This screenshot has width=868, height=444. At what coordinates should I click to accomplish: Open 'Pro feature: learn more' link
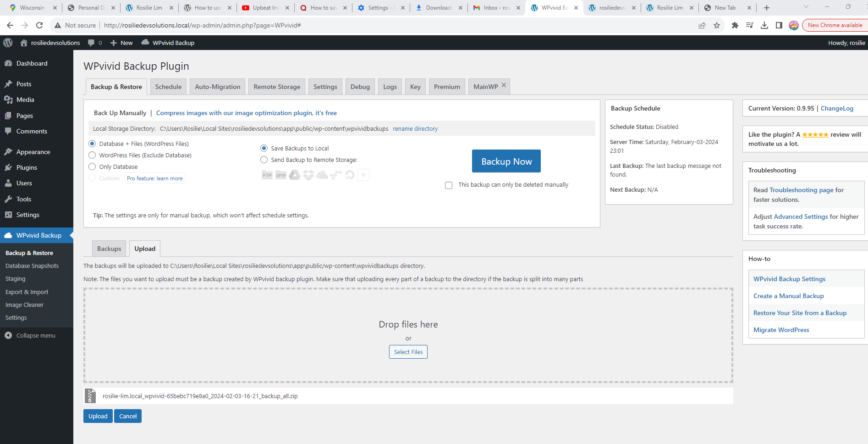pos(155,178)
